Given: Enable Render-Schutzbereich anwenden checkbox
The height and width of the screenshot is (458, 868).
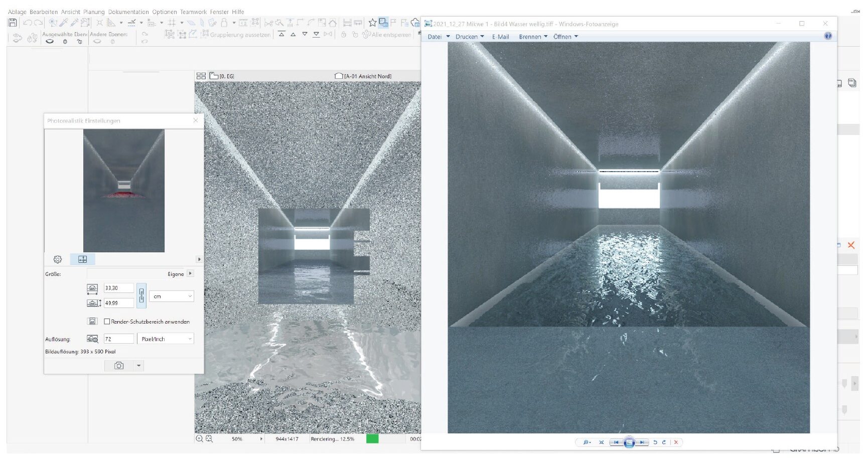Looking at the screenshot, I should click(107, 322).
